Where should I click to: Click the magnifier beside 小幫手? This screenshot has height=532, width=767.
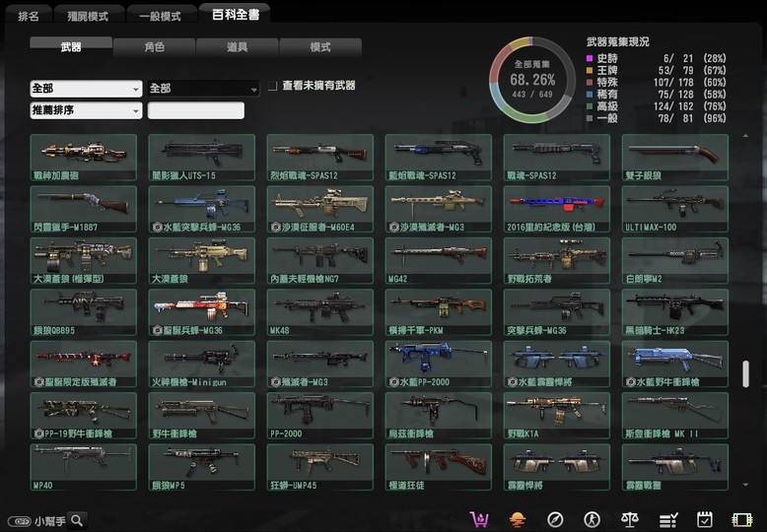point(77,520)
